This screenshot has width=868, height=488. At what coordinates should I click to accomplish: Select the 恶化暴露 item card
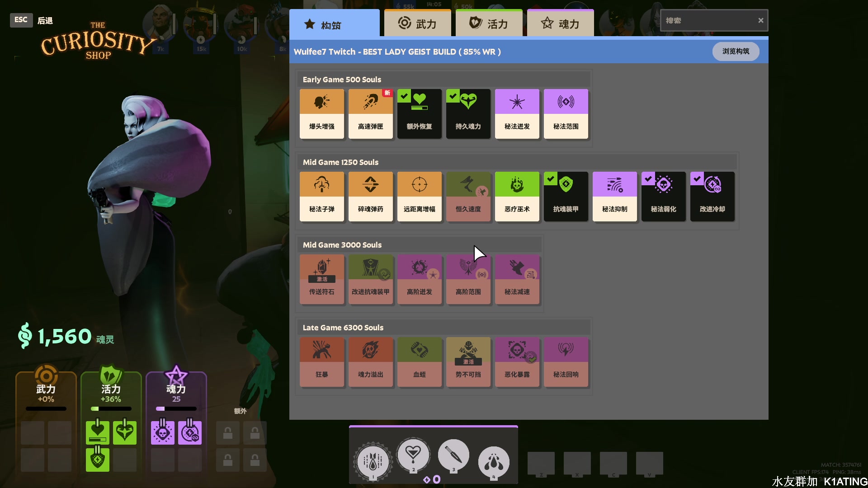pos(517,362)
